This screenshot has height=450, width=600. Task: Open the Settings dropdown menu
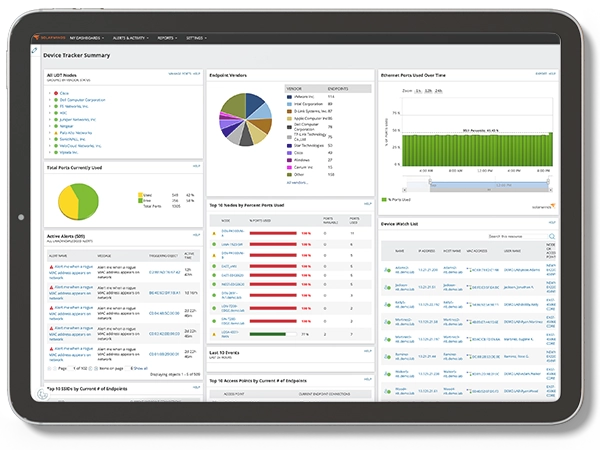coord(196,38)
